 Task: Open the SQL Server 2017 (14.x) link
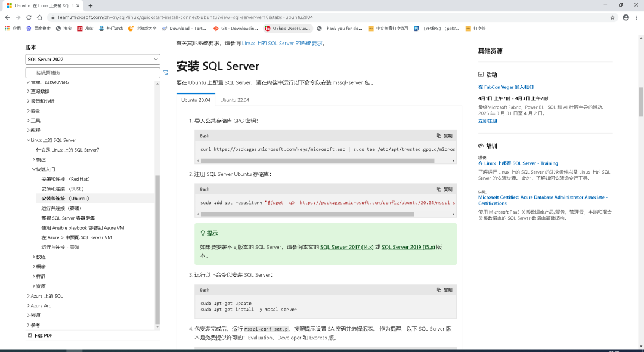346,247
